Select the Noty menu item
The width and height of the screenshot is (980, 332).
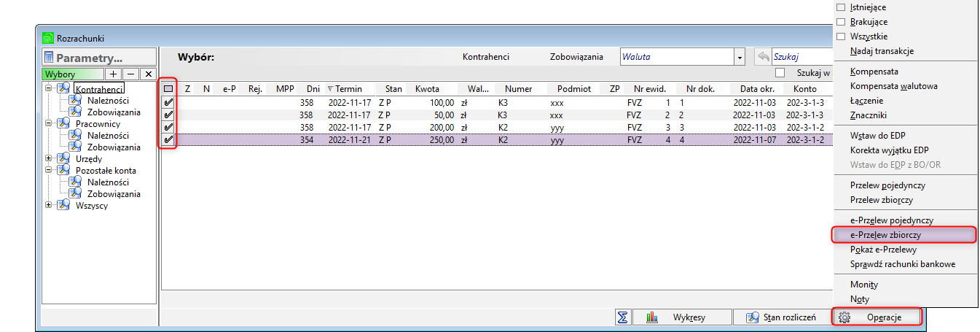point(903,299)
